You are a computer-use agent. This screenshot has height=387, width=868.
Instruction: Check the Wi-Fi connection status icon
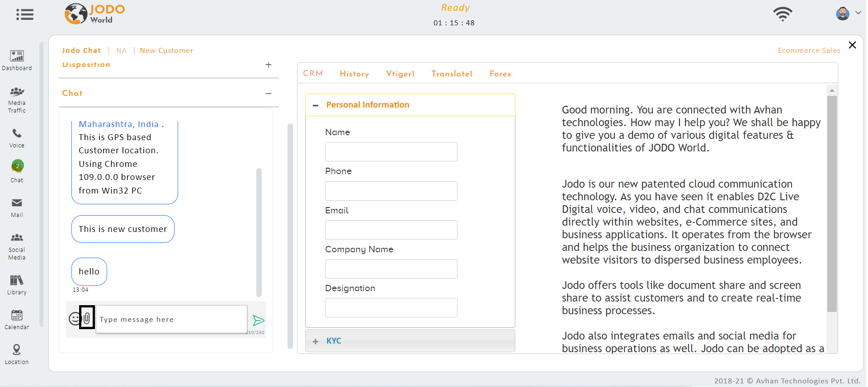click(x=783, y=14)
